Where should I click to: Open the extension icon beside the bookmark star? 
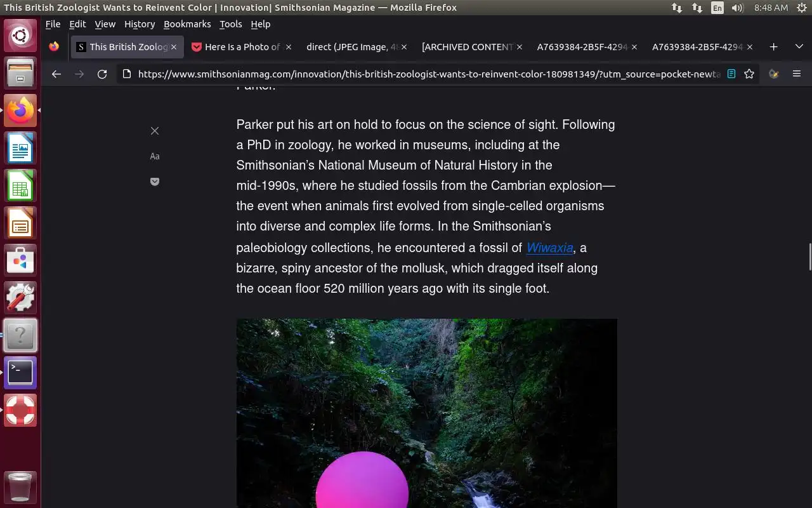[x=773, y=74]
